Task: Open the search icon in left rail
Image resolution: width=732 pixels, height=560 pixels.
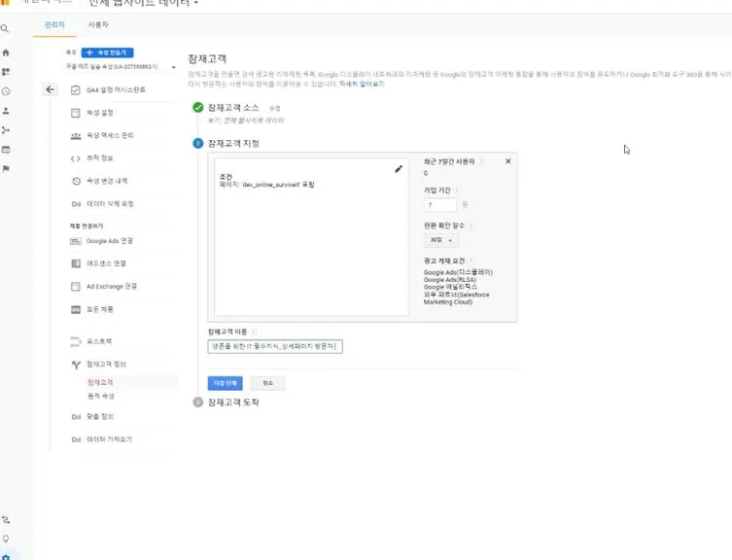Action: click(5, 29)
